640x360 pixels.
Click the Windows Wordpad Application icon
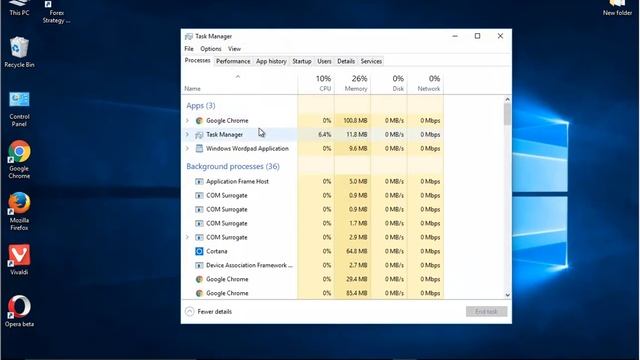pyautogui.click(x=199, y=149)
